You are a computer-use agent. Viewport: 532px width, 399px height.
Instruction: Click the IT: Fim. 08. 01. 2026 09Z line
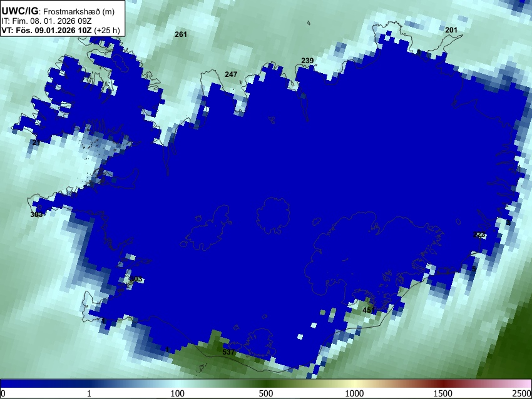46,21
